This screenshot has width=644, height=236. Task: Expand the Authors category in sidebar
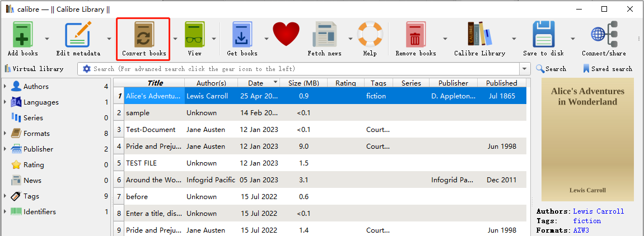click(x=5, y=87)
